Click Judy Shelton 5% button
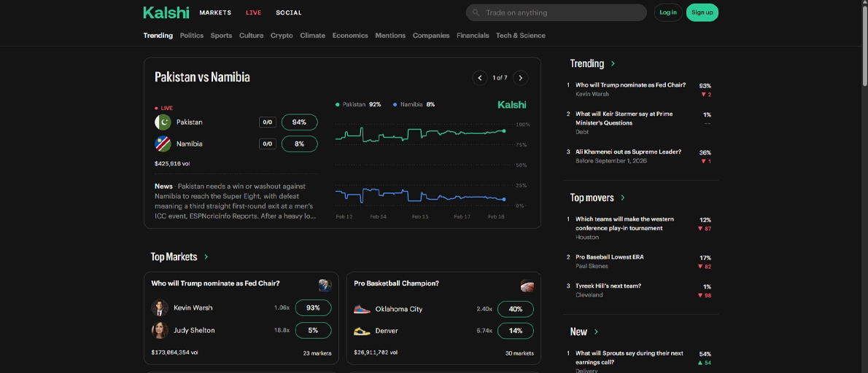Screen dimensions: 868x373 (x=314, y=331)
